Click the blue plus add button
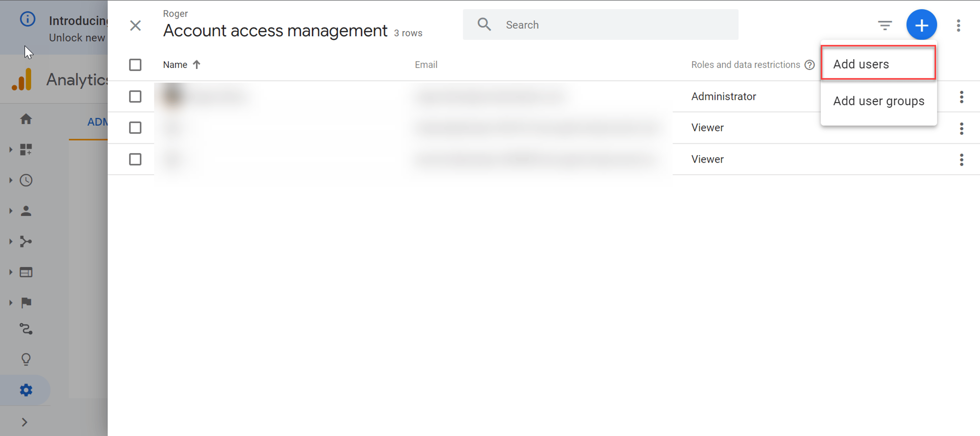The image size is (980, 436). (921, 25)
